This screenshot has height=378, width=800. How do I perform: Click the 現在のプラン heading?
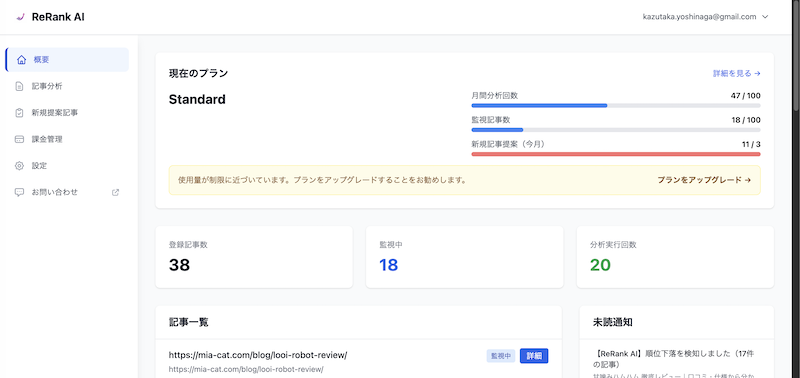198,73
